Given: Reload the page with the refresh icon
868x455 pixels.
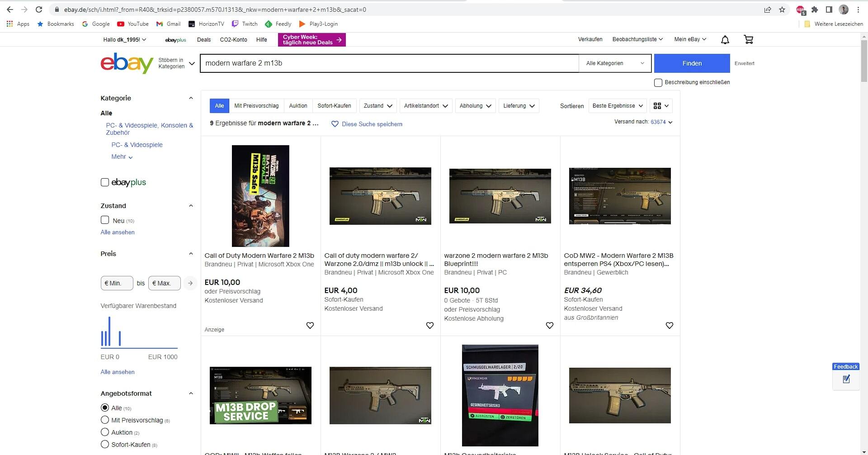Looking at the screenshot, I should tap(39, 9).
